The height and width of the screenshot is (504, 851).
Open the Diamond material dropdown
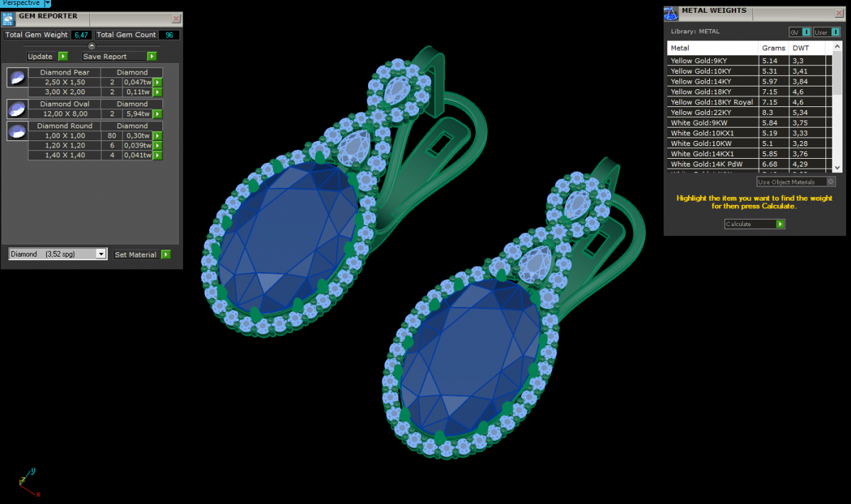click(101, 254)
